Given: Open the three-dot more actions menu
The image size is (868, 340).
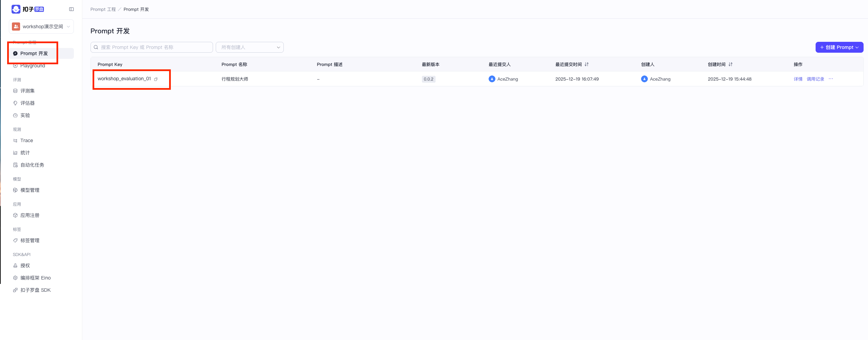Looking at the screenshot, I should point(831,79).
